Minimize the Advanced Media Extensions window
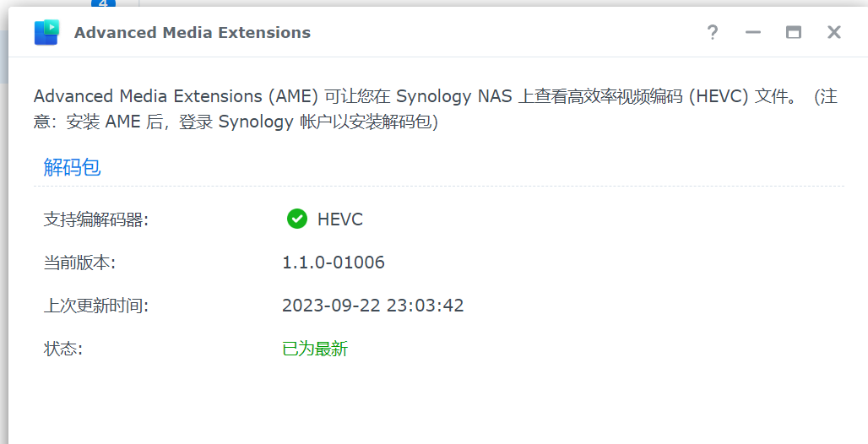Image resolution: width=868 pixels, height=444 pixels. pyautogui.click(x=753, y=32)
